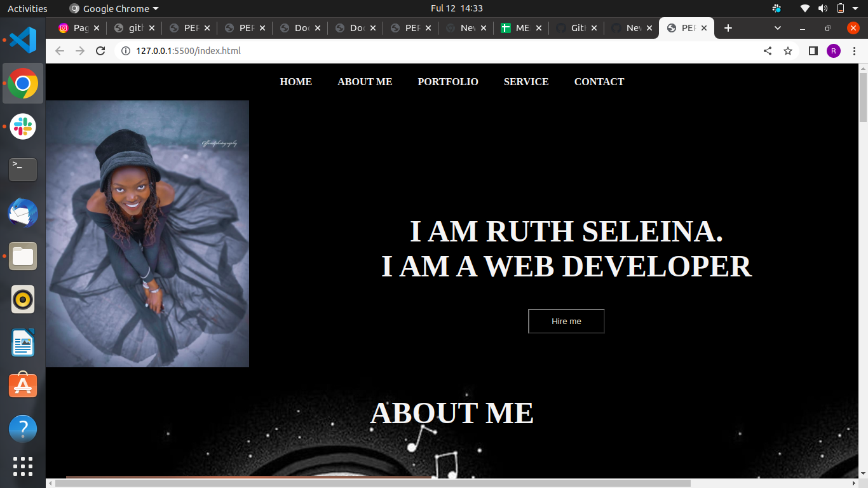Navigate to SERVICE section link

[x=526, y=82]
